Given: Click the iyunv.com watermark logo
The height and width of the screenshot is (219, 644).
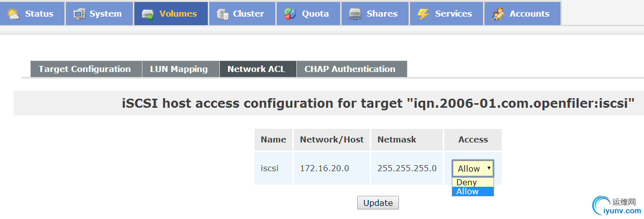Looking at the screenshot, I should 616,204.
